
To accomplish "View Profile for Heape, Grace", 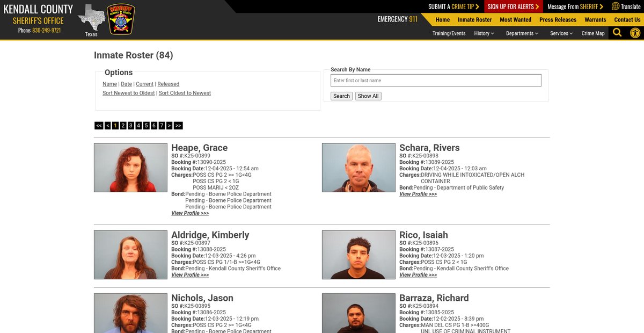I will pos(190,213).
